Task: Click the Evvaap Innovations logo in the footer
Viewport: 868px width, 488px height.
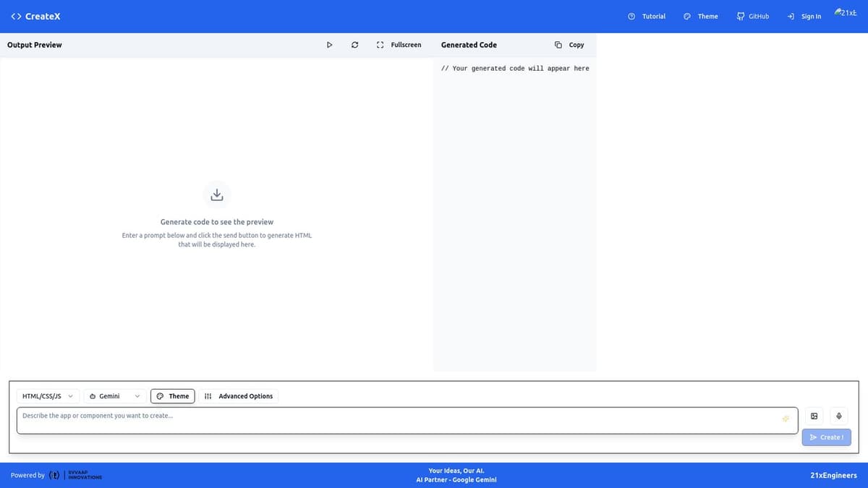Action: [x=76, y=476]
